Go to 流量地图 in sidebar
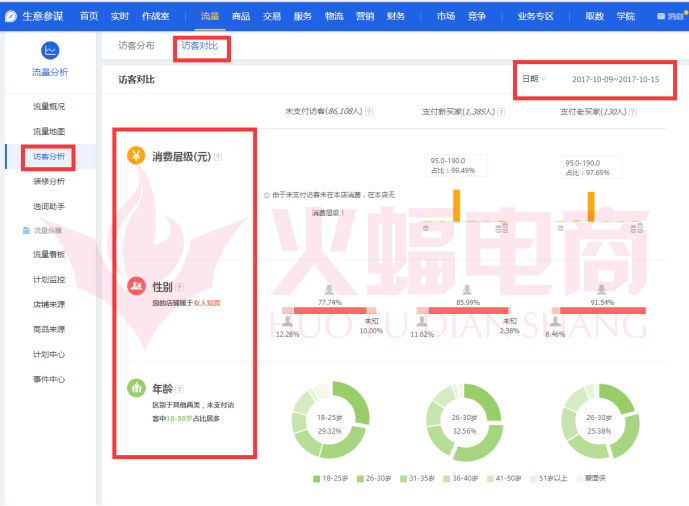This screenshot has height=506, width=689. click(49, 131)
